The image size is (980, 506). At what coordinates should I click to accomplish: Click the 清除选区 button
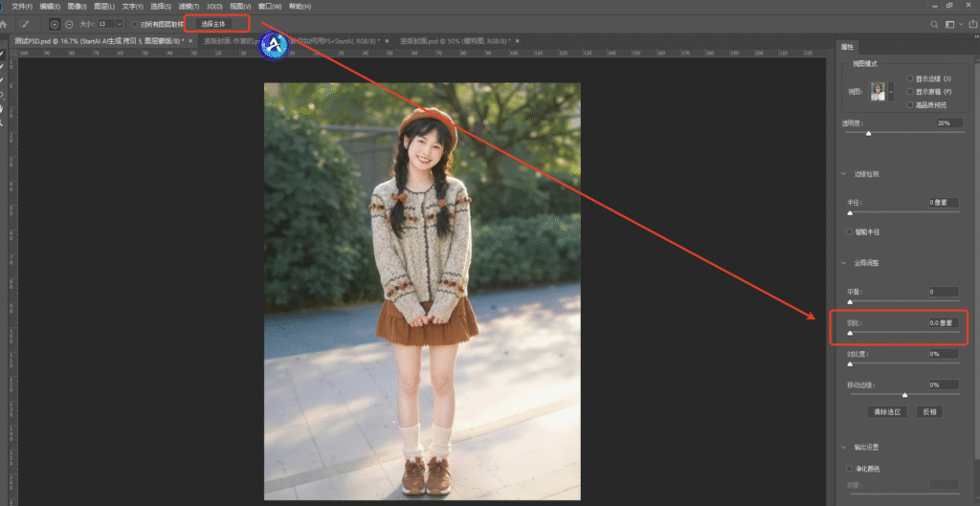888,411
